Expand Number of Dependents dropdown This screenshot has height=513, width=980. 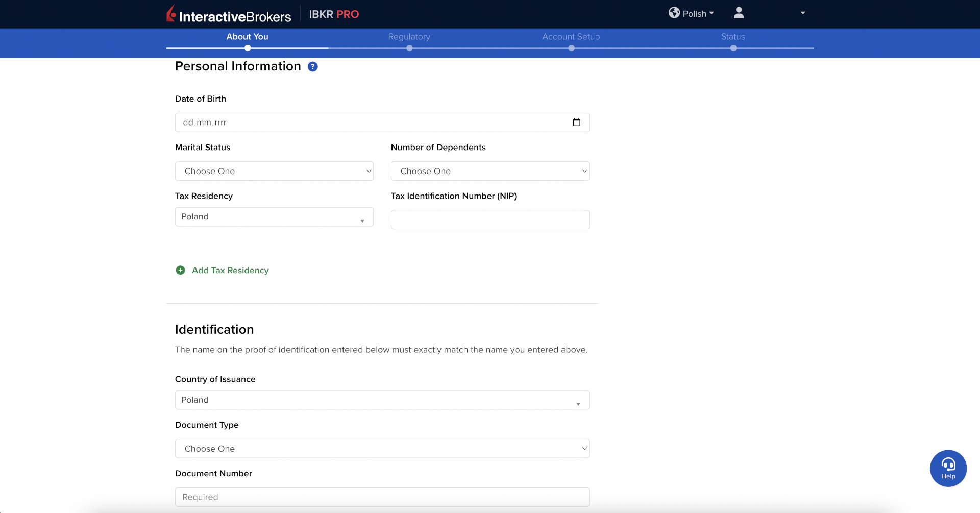[x=489, y=171]
